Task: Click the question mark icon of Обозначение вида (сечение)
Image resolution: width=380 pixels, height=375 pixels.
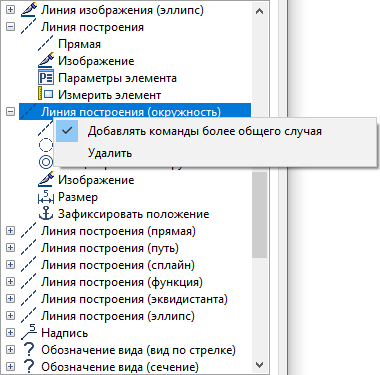Action: tap(29, 367)
